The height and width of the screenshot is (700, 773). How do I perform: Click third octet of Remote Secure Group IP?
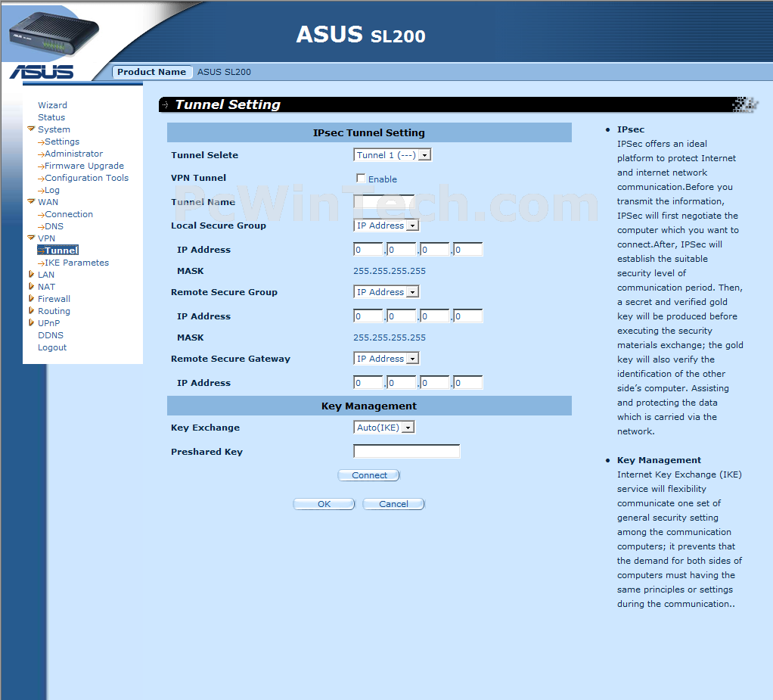[x=435, y=316]
